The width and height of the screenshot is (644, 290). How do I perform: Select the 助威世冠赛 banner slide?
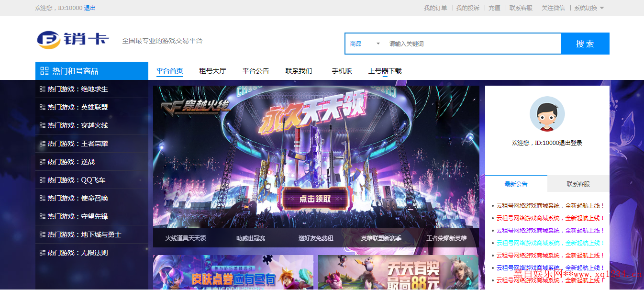(x=251, y=238)
